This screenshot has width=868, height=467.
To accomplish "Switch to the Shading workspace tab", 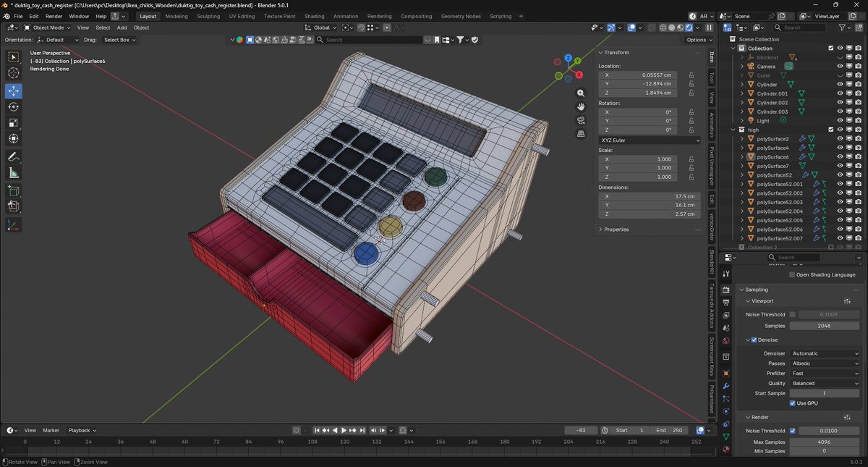I will (314, 16).
